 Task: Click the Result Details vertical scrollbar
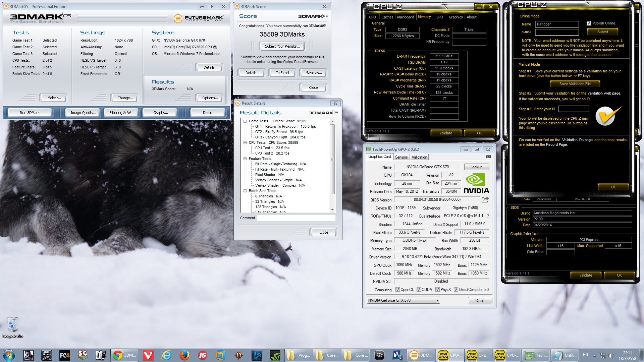(332, 159)
